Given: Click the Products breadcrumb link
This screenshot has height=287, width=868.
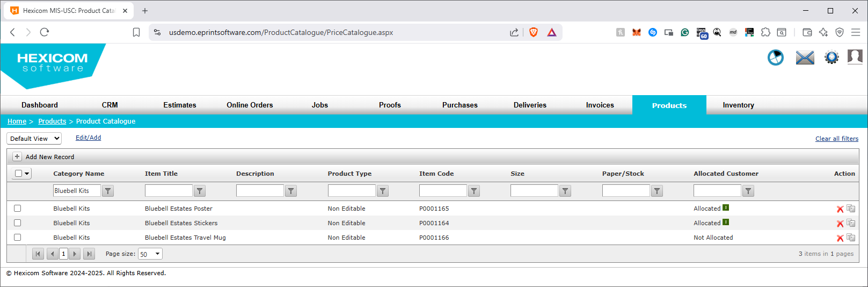Looking at the screenshot, I should click(x=52, y=121).
